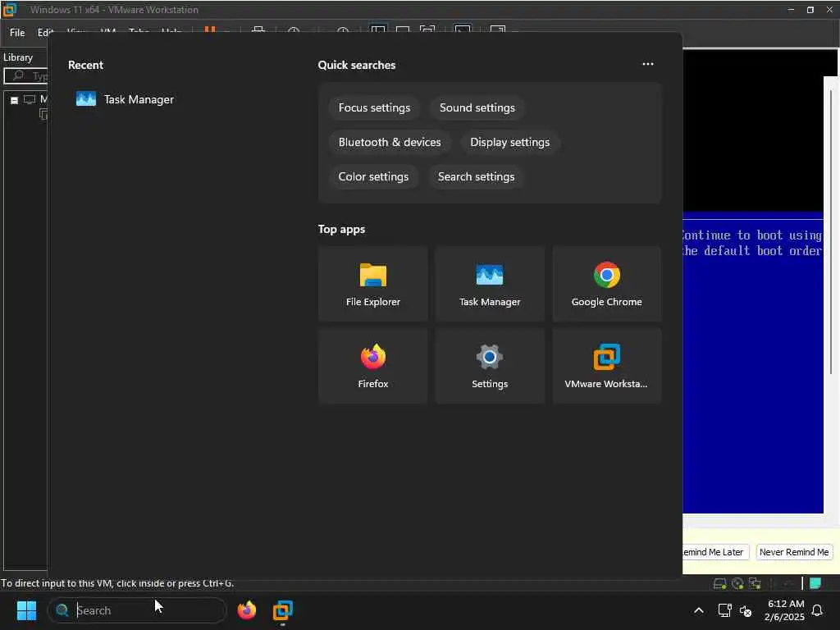This screenshot has width=840, height=630.
Task: Click the search magnifier icon in taskbar
Action: [62, 610]
